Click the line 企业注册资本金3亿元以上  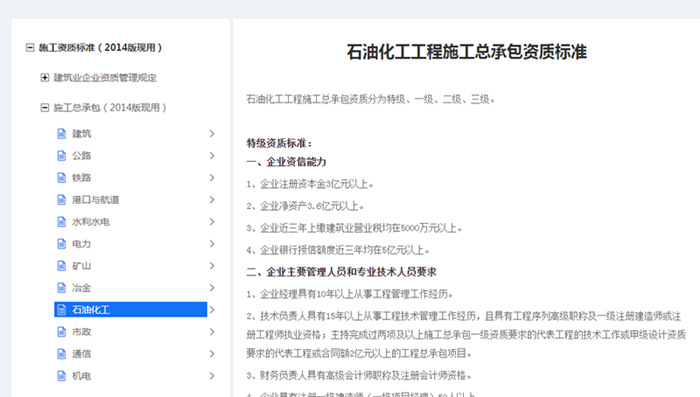point(310,184)
